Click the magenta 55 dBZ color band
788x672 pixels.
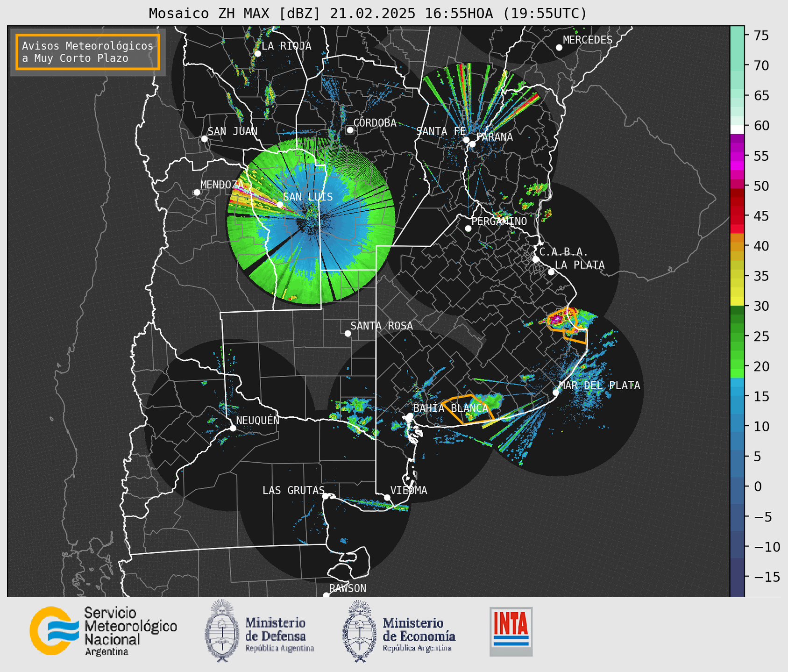click(737, 156)
